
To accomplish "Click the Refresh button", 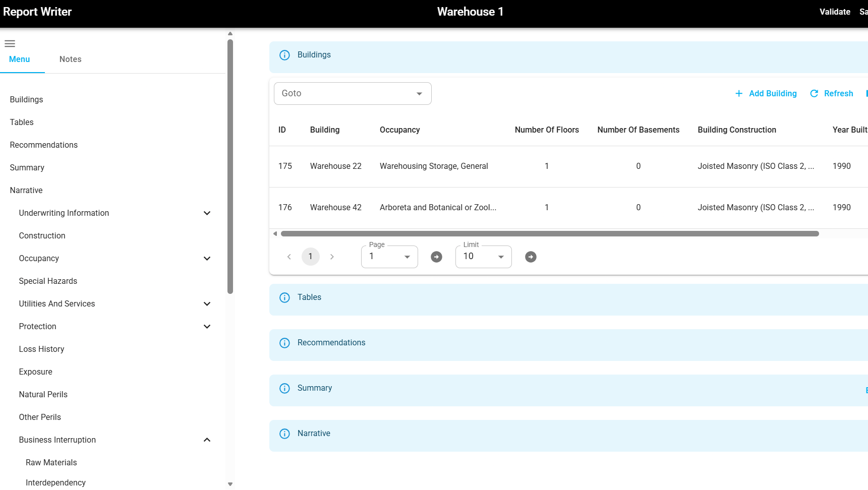I will [x=831, y=93].
